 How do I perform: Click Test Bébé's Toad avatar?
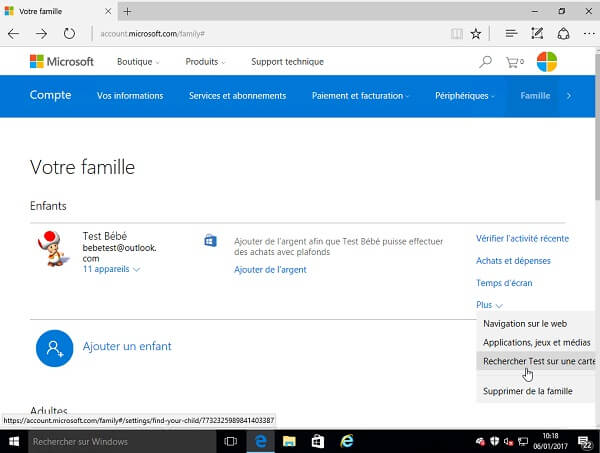point(52,248)
